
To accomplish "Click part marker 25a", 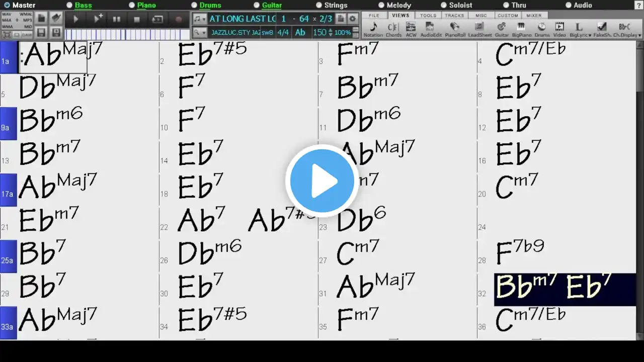I will (x=8, y=256).
